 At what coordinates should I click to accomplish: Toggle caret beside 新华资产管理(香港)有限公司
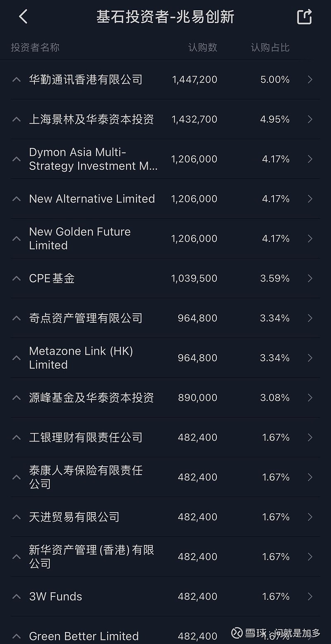[x=17, y=557]
